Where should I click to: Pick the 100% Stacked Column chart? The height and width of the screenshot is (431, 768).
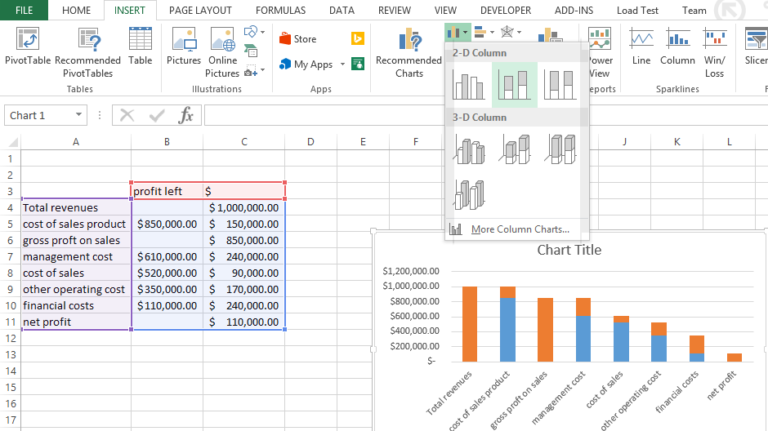tap(561, 86)
